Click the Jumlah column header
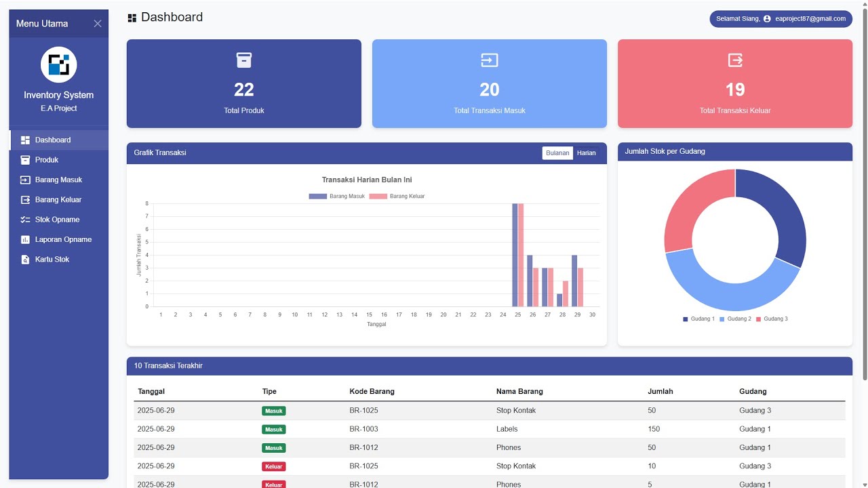868x488 pixels. [660, 392]
